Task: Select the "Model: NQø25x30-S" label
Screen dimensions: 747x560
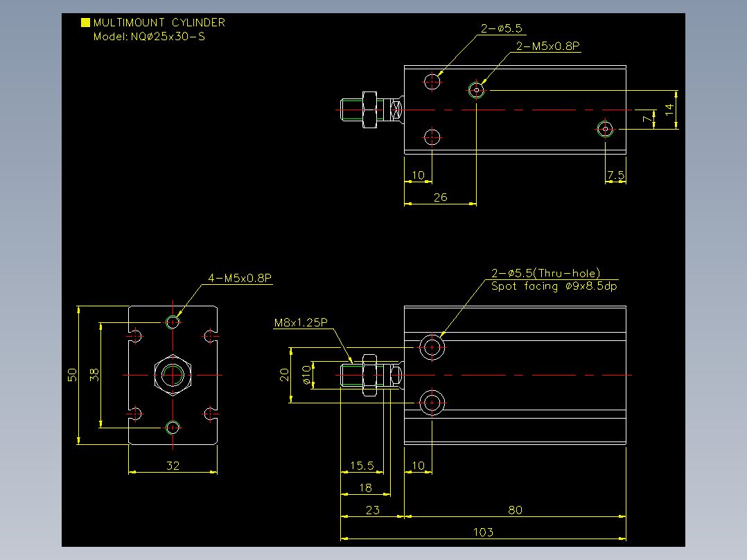Action: click(x=149, y=37)
